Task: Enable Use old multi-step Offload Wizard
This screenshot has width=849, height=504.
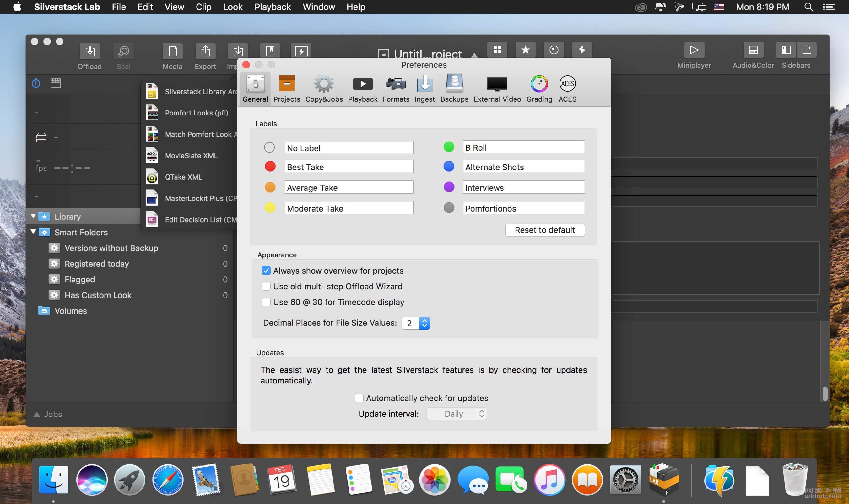Action: coord(266,286)
